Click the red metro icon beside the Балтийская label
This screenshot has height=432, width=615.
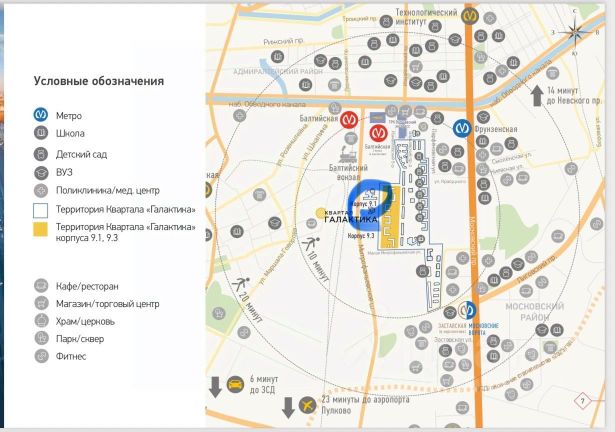(x=348, y=120)
